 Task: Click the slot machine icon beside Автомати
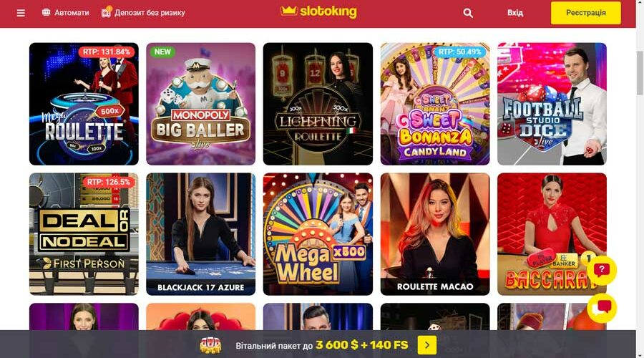coord(46,12)
